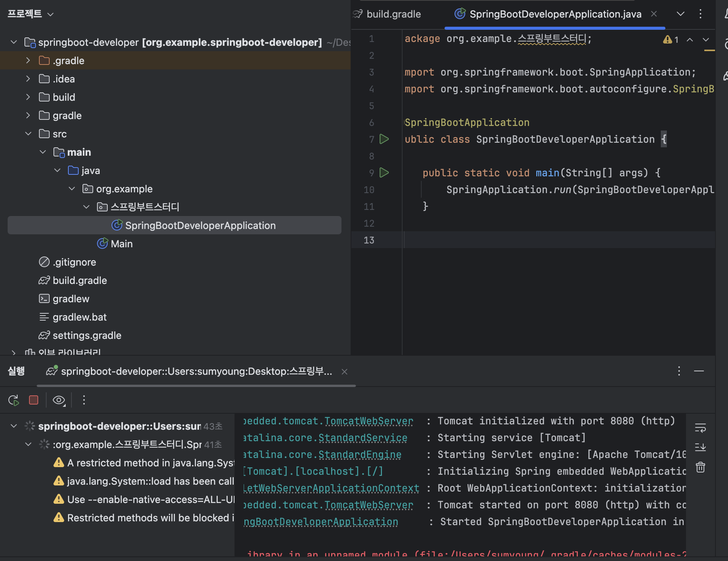Go to next highlighted problem
This screenshot has height=561, width=728.
pyautogui.click(x=706, y=39)
